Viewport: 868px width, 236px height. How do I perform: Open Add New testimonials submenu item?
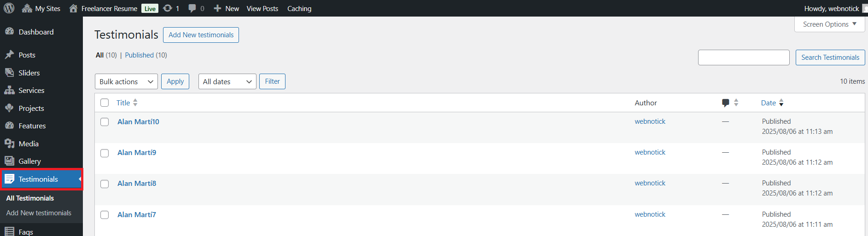(39, 213)
